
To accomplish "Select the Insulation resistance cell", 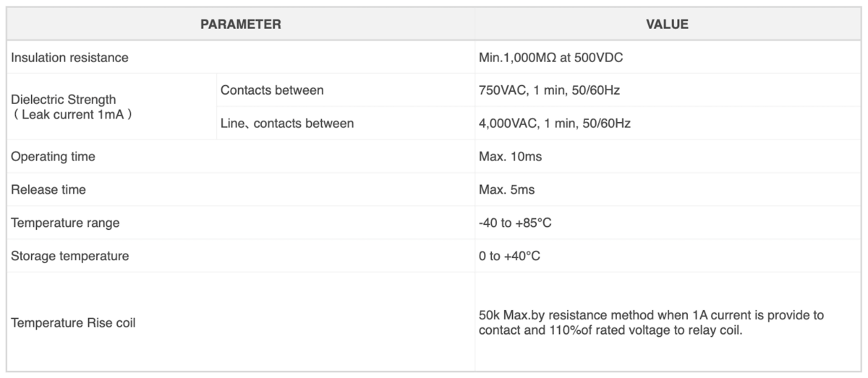I will pos(241,58).
